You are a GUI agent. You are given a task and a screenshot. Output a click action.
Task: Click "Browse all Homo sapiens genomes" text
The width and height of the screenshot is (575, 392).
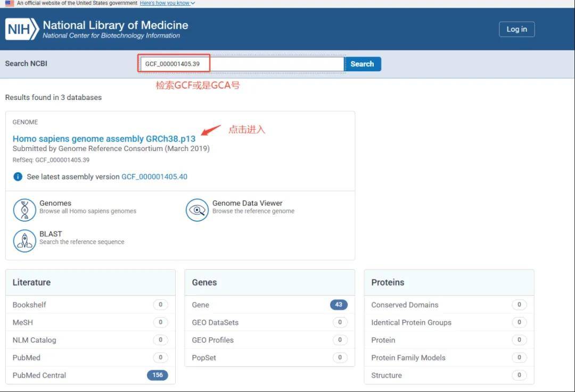coord(88,211)
